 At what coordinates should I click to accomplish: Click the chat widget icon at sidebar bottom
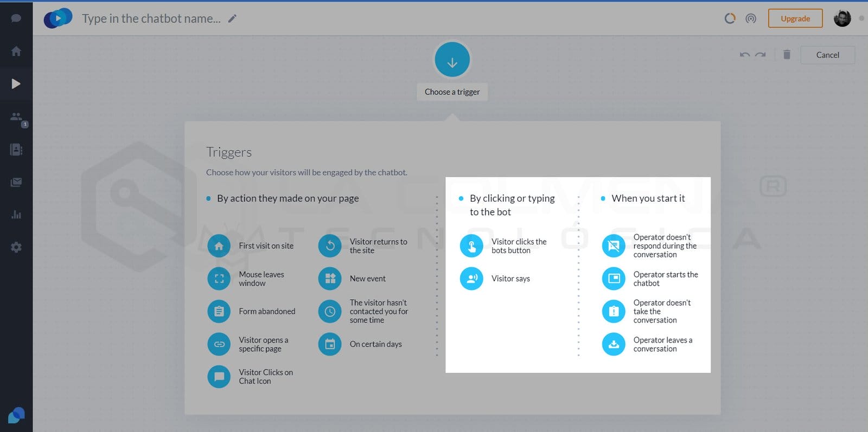[16, 416]
